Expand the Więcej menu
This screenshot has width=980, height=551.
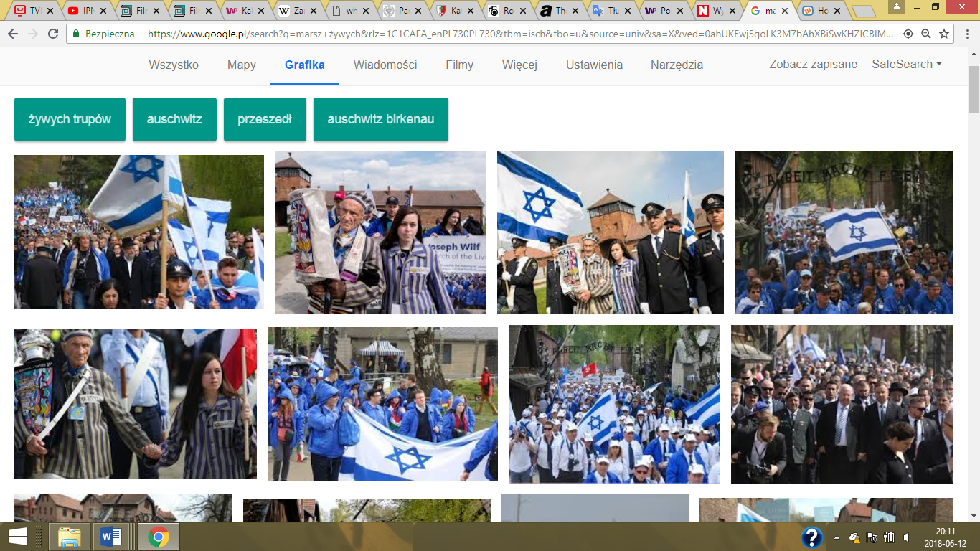coord(519,65)
